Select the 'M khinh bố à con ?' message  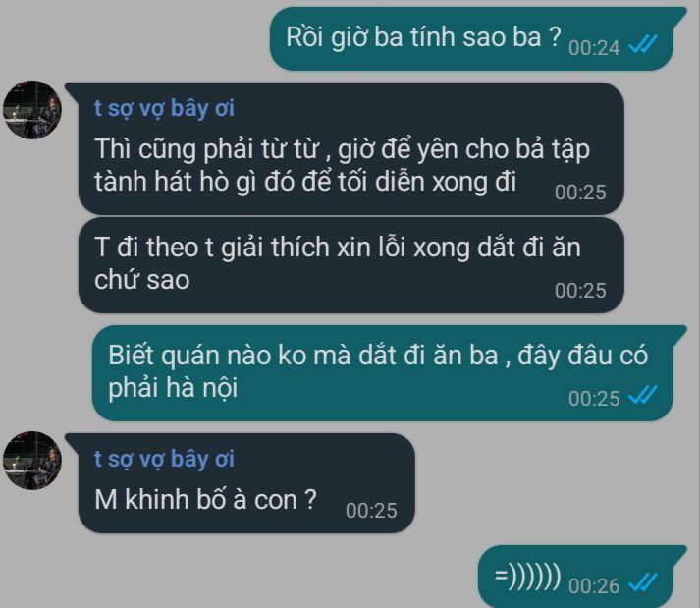pos(241,483)
